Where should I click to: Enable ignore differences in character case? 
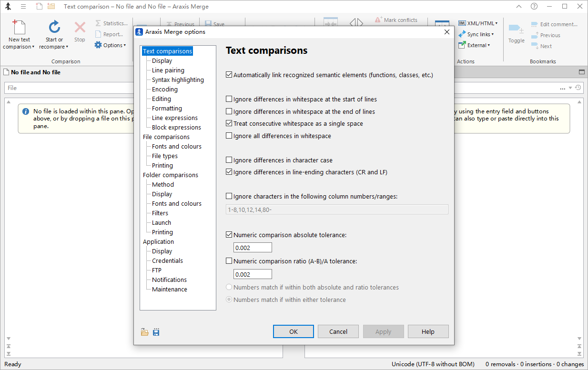[x=229, y=160]
